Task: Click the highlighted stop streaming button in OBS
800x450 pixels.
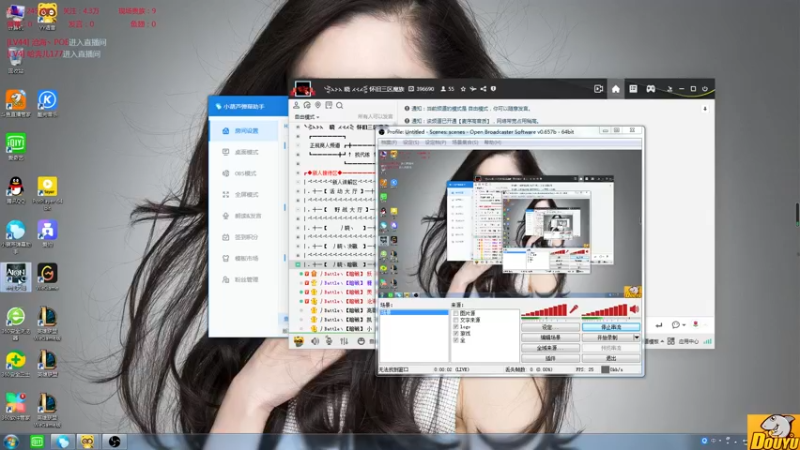Action: [x=611, y=327]
